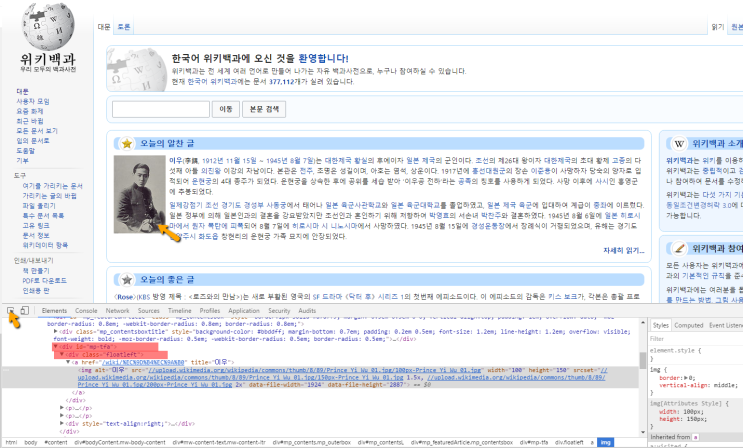Open the 토론 page tab
This screenshot has height=448, width=743.
click(124, 27)
